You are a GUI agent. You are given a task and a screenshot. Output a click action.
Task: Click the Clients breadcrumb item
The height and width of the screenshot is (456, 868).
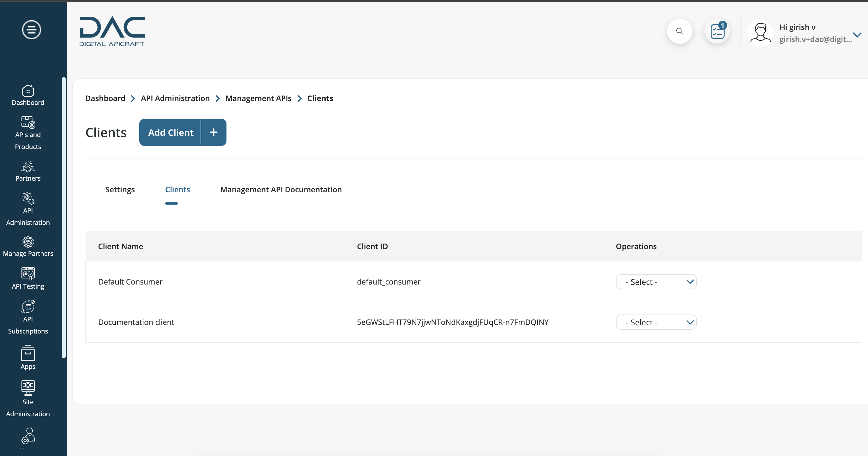[x=320, y=98]
